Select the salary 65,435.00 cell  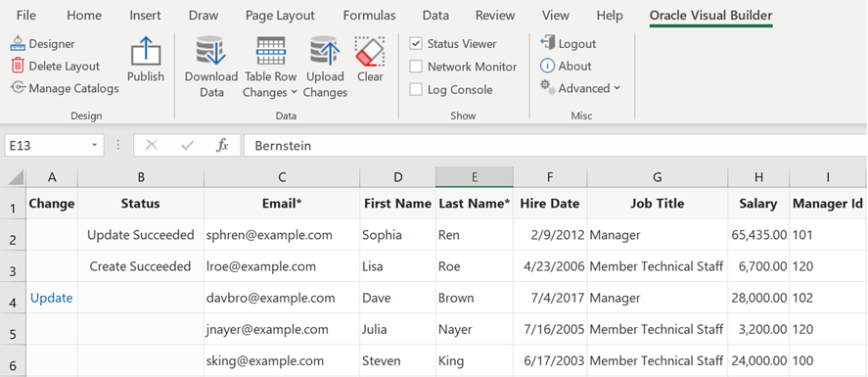[758, 235]
